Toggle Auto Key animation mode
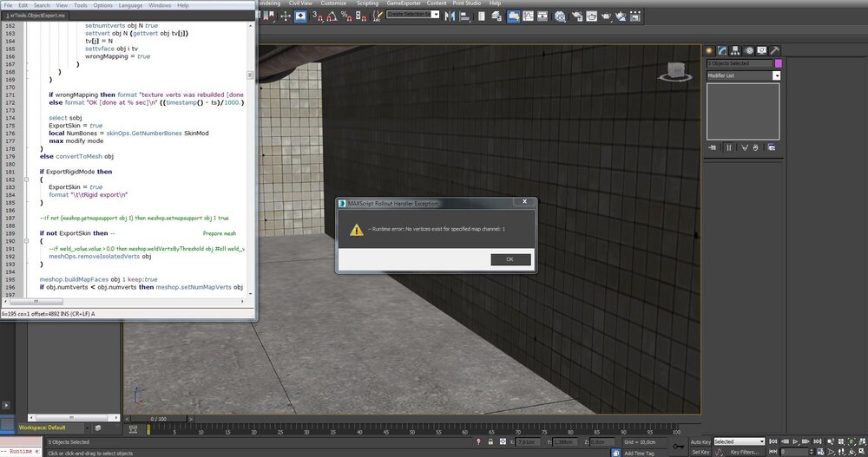This screenshot has width=868, height=457. [x=700, y=441]
